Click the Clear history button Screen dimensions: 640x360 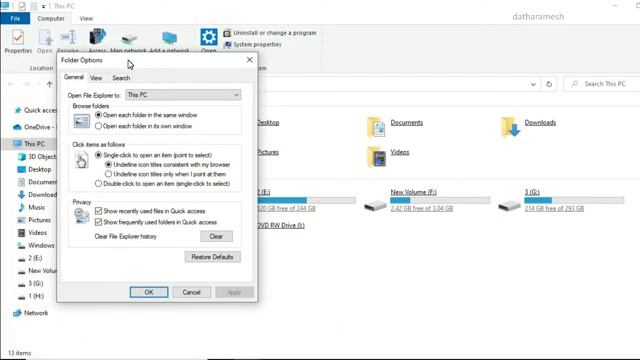tap(216, 236)
